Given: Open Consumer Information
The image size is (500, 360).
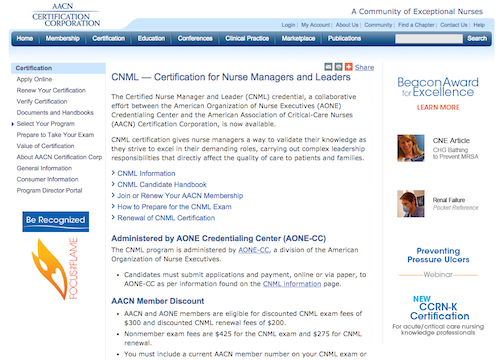Looking at the screenshot, I should [47, 179].
